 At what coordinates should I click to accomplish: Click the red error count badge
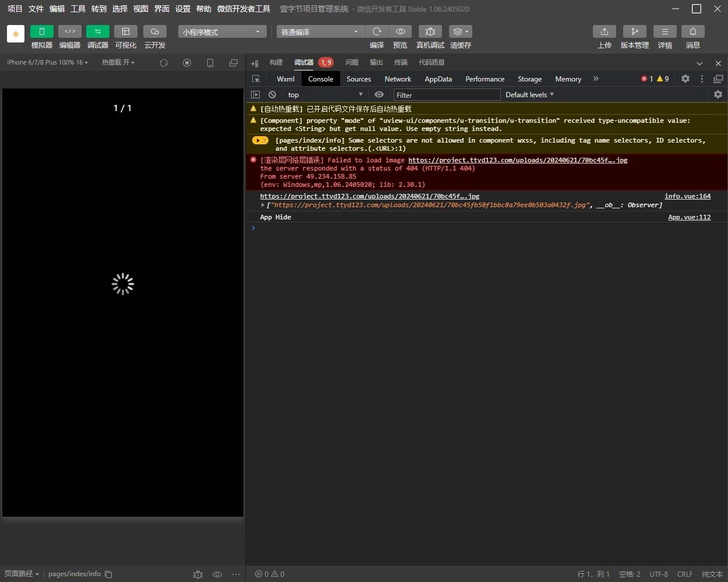click(647, 79)
